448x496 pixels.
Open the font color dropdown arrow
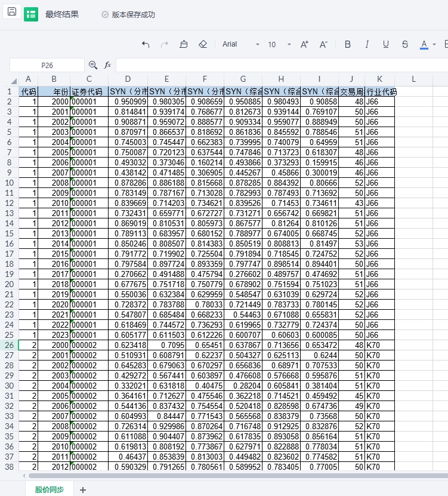point(434,45)
